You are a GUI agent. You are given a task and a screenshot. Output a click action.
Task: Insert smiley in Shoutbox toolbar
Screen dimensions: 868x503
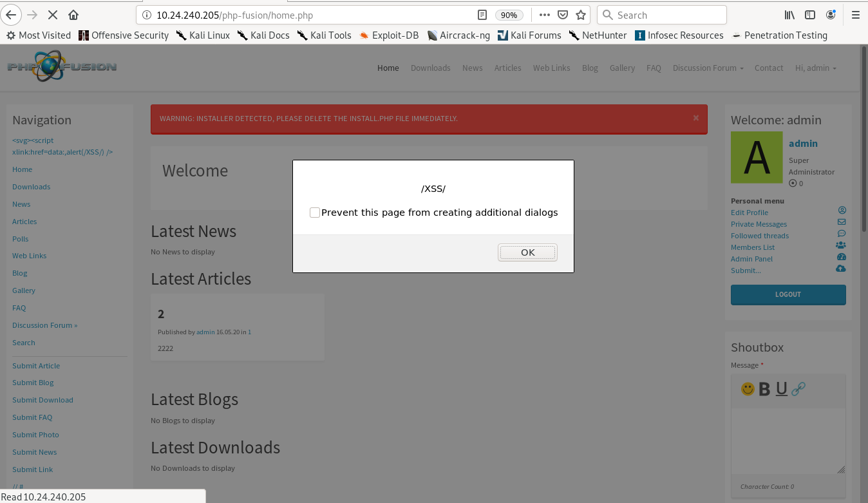pos(748,389)
